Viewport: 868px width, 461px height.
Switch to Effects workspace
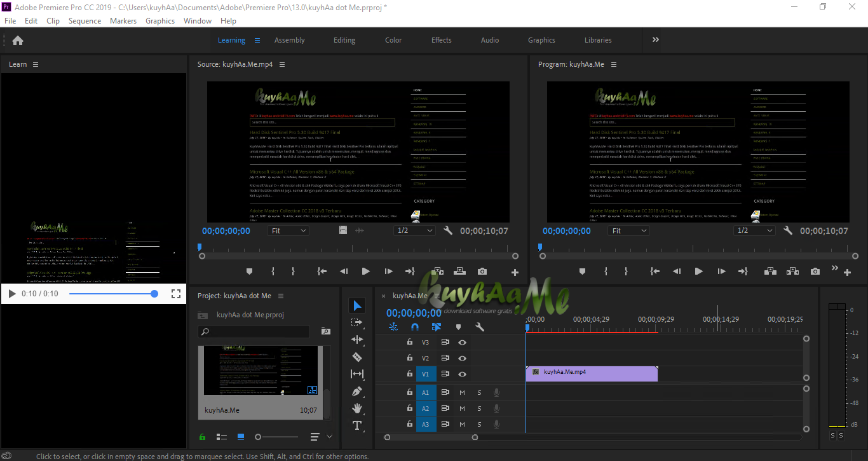[442, 40]
